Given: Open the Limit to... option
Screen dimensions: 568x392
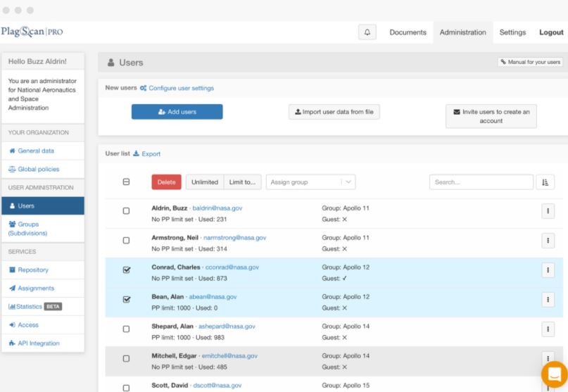Looking at the screenshot, I should [x=242, y=182].
